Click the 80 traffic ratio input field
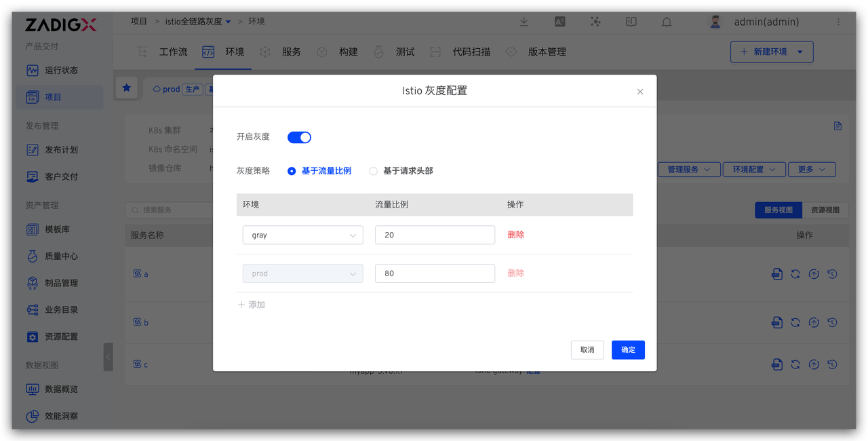Screen dimensions: 868x441 coord(435,273)
